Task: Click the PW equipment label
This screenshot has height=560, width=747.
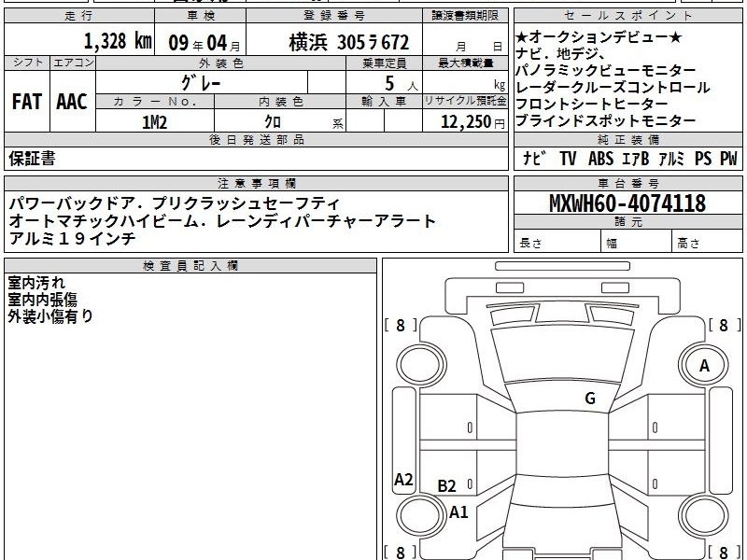Action: (x=728, y=159)
